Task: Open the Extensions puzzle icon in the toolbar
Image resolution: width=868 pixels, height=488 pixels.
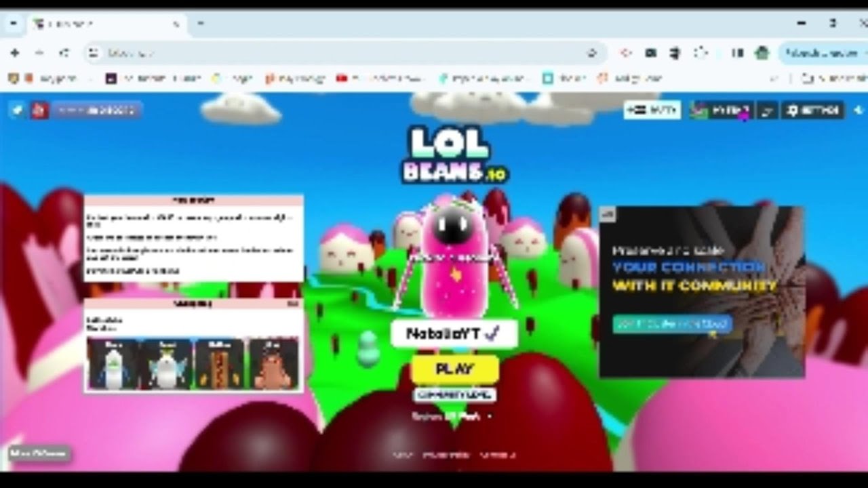Action: 701,52
